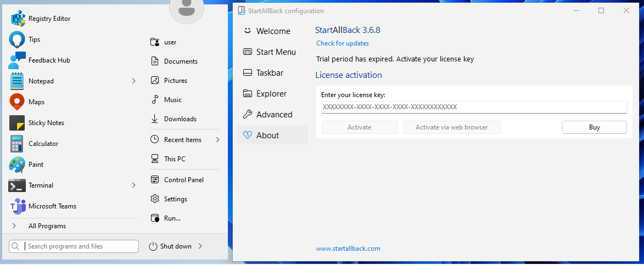This screenshot has width=644, height=265.
Task: Launch the Maps app
Action: [36, 102]
